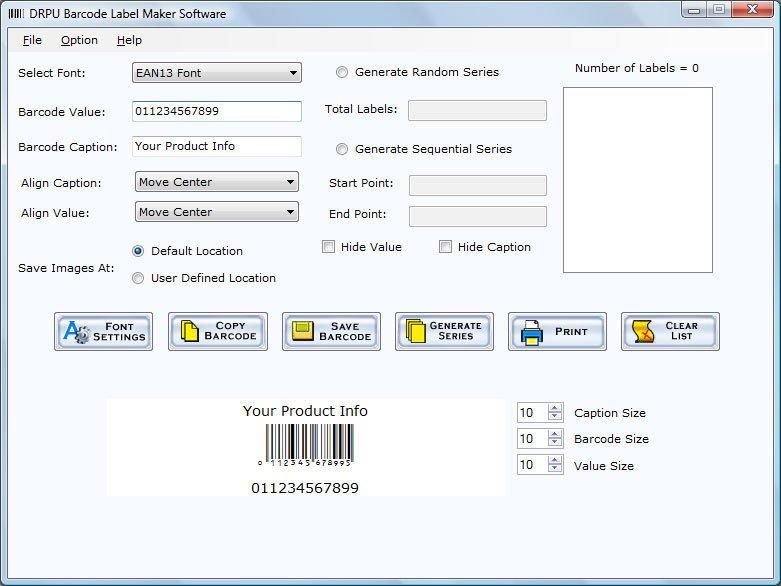Click the Barcode Size value field
Image resolution: width=781 pixels, height=586 pixels.
click(532, 438)
